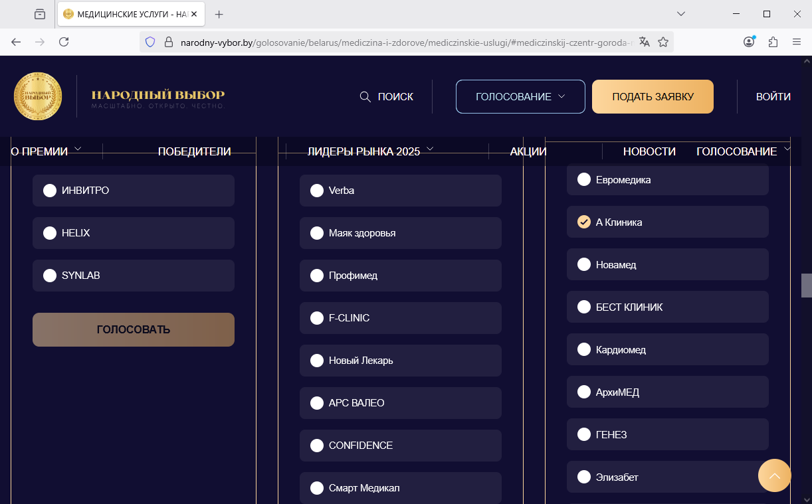Select the ИНВИТРО radio option
The width and height of the screenshot is (812, 504).
click(134, 191)
